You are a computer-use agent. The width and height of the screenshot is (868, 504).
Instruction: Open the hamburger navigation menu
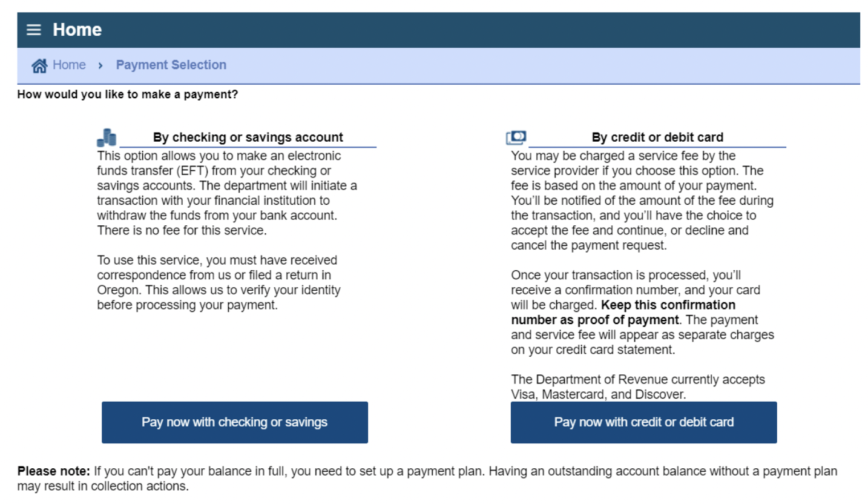34,30
